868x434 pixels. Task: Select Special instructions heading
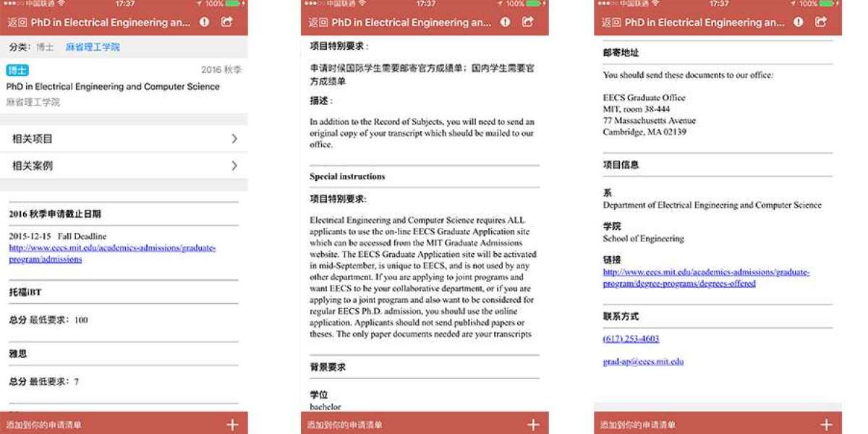347,176
